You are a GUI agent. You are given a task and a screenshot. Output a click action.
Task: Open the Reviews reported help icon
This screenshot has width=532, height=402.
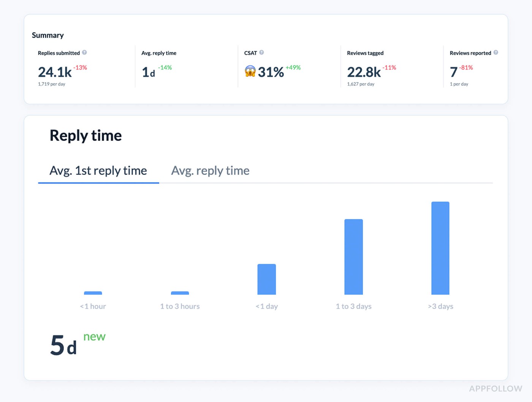496,53
